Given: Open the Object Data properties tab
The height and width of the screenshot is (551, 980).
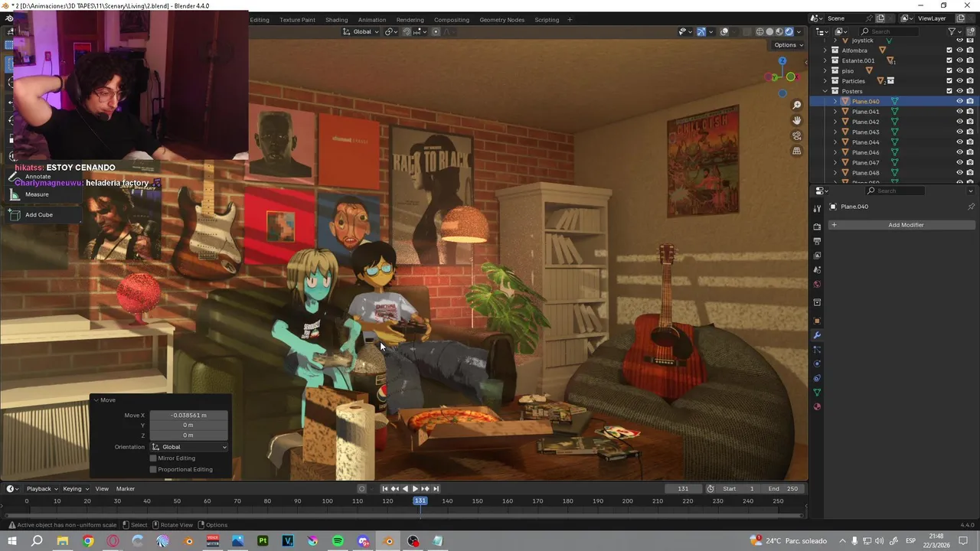Looking at the screenshot, I should click(x=817, y=393).
